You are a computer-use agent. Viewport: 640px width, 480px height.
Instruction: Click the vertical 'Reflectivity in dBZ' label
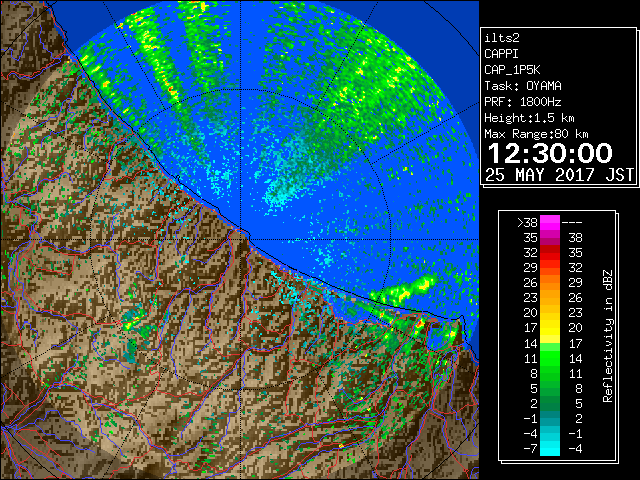pos(608,336)
